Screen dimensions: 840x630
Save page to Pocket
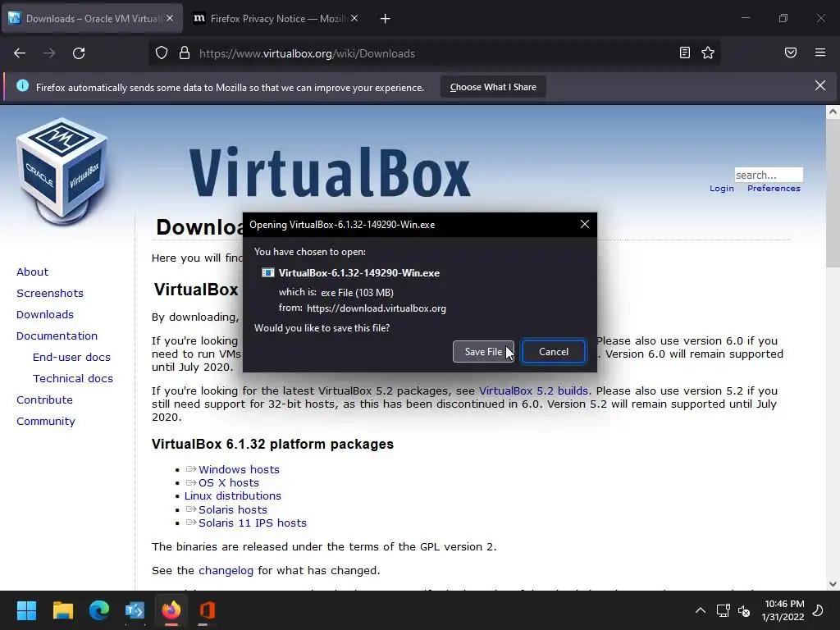(x=791, y=52)
